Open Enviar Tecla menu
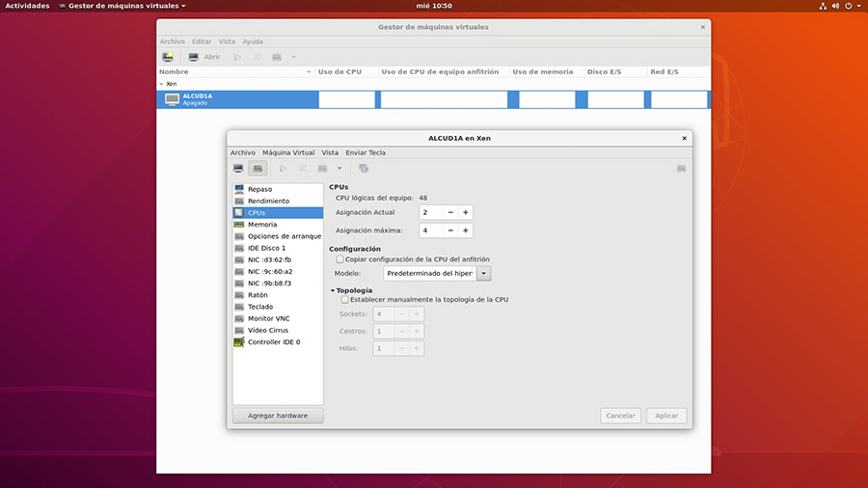This screenshot has height=488, width=868. click(x=366, y=152)
